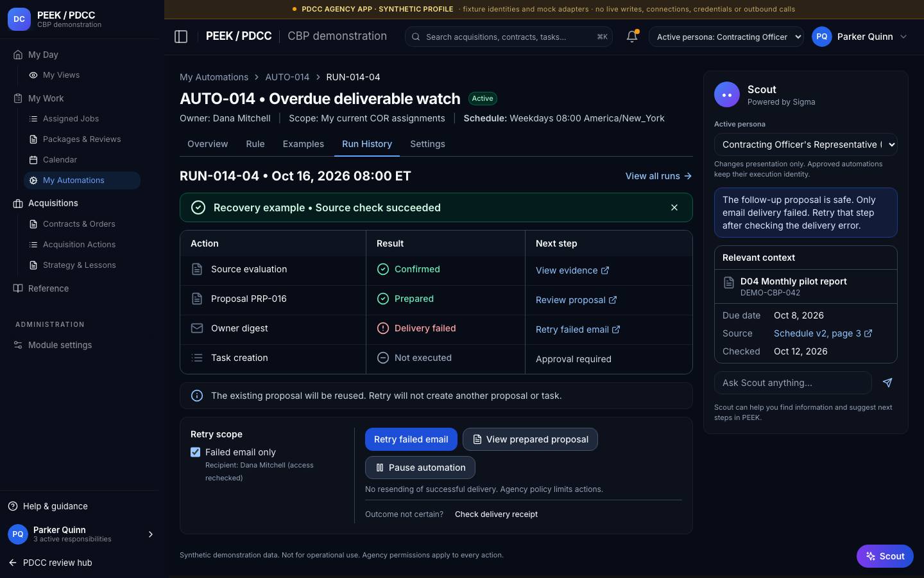Click Retry failed email link in table
Viewport: 924px width, 578px height.
point(578,329)
